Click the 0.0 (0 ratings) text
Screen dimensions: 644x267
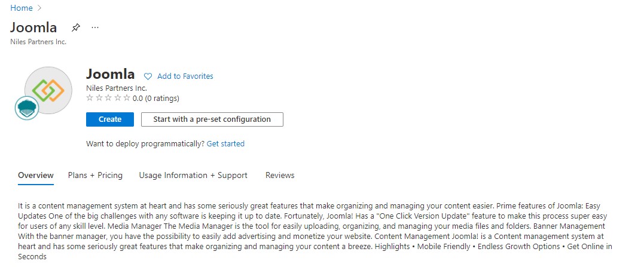point(156,98)
